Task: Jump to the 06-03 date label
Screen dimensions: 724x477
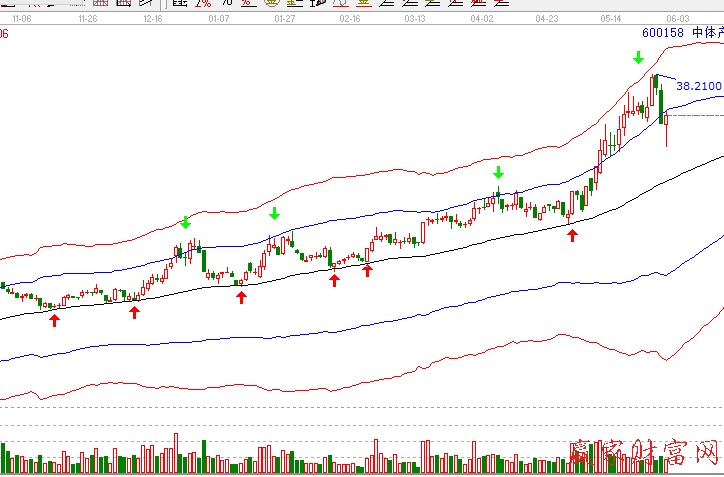Action: (677, 18)
